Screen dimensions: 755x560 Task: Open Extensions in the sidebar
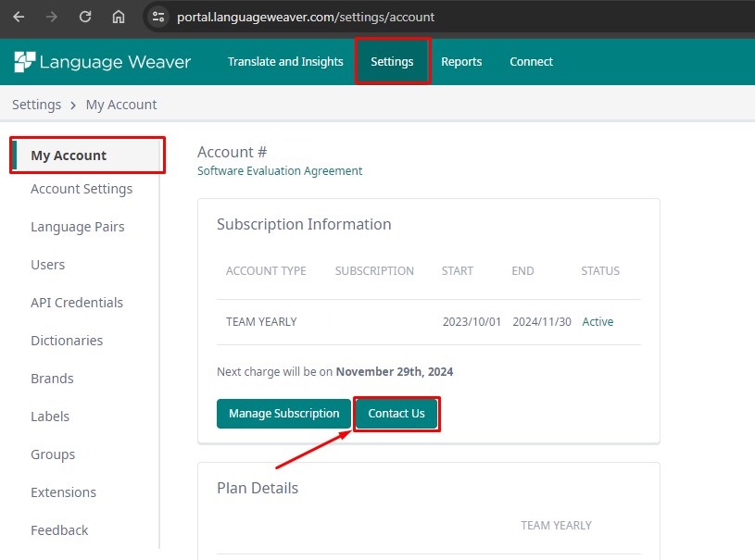click(x=63, y=492)
